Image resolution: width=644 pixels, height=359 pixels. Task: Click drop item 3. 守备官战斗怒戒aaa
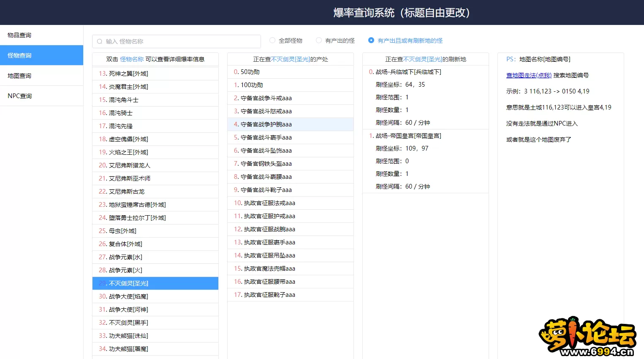(x=291, y=111)
